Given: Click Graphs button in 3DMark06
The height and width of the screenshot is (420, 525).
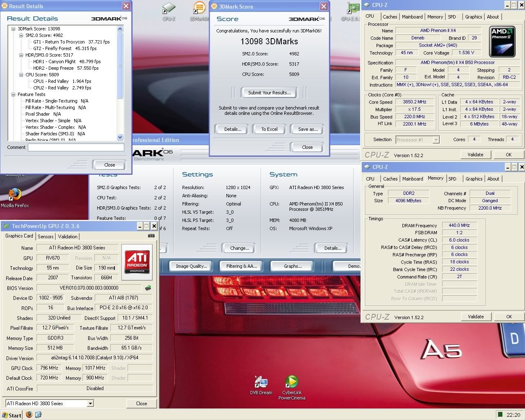Looking at the screenshot, I should (x=292, y=266).
